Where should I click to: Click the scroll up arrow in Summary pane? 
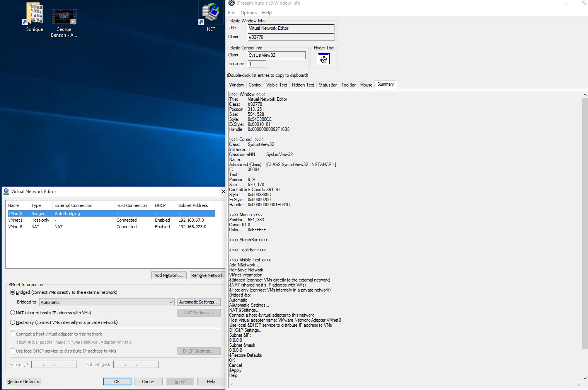pos(585,95)
